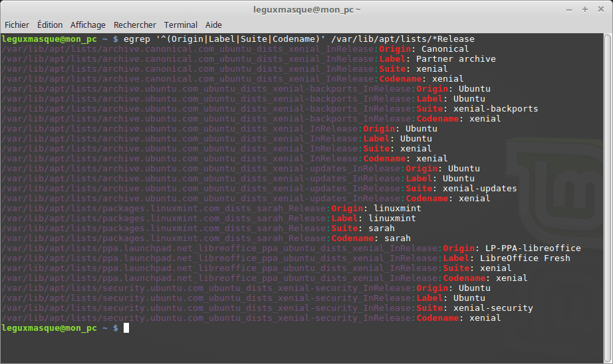613x364 pixels.
Task: Open the Fichier menu
Action: [x=17, y=25]
